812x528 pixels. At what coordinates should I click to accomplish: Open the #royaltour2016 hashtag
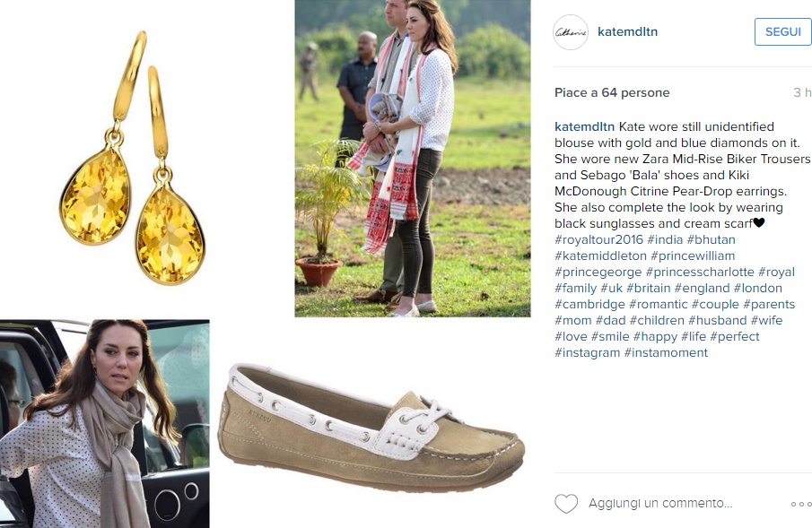click(x=598, y=239)
